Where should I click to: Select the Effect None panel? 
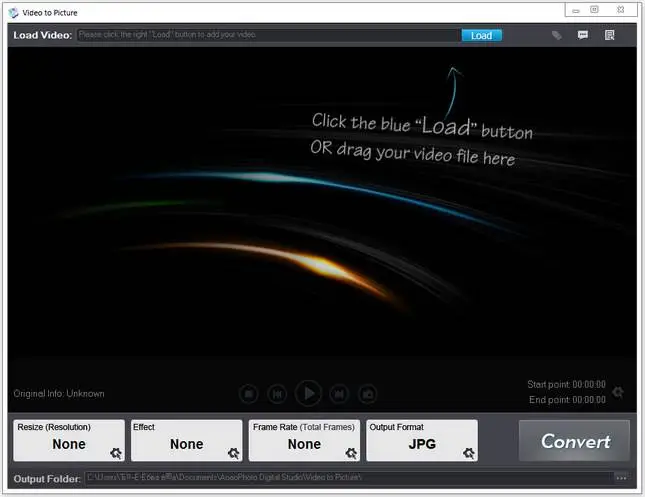pyautogui.click(x=187, y=440)
